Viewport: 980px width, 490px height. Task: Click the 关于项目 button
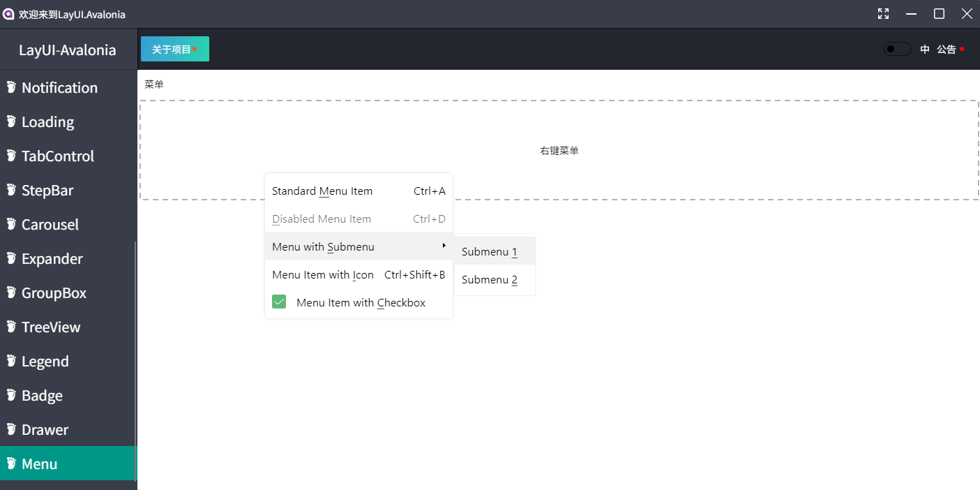click(174, 49)
